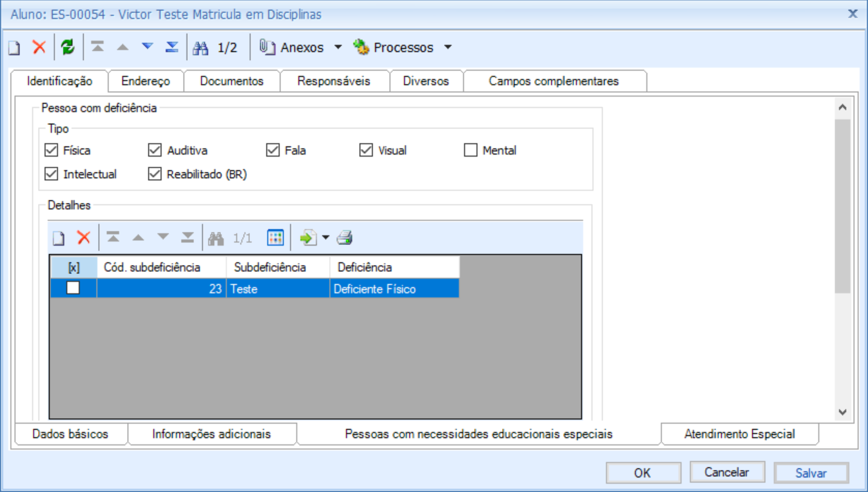Add new record in Detalhes toolbar
Image resolution: width=868 pixels, height=492 pixels.
click(x=59, y=238)
